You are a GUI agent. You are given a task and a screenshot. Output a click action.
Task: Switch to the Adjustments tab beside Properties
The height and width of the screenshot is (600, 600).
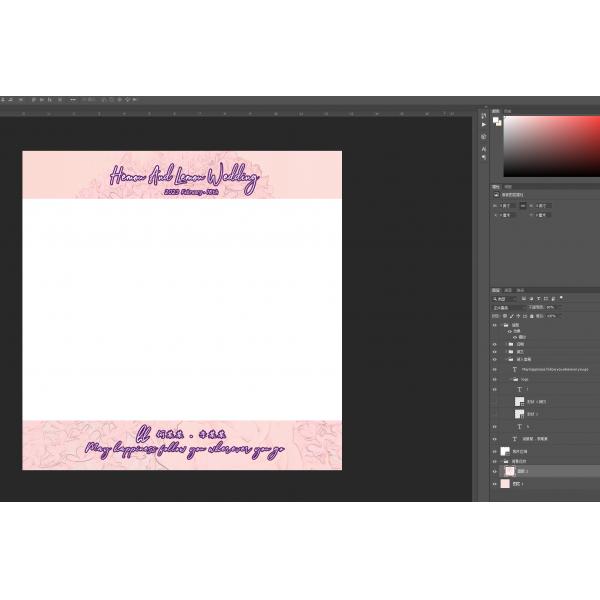508,186
